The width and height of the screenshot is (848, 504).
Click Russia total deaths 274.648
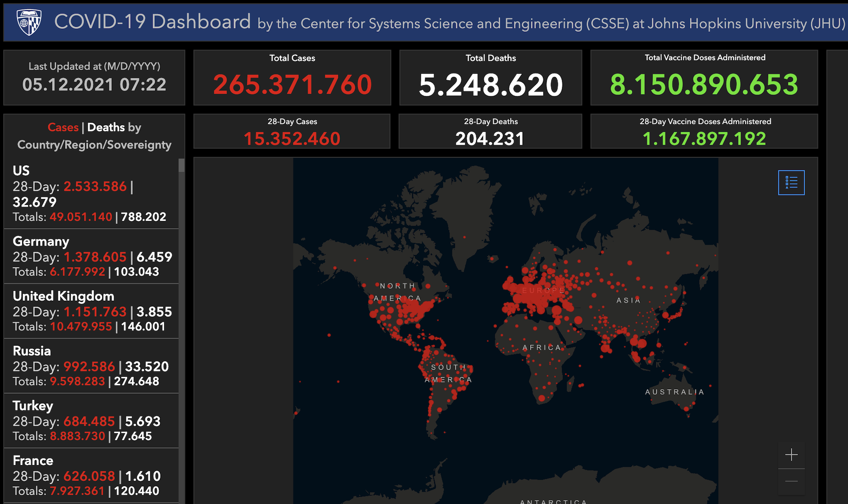pyautogui.click(x=137, y=381)
